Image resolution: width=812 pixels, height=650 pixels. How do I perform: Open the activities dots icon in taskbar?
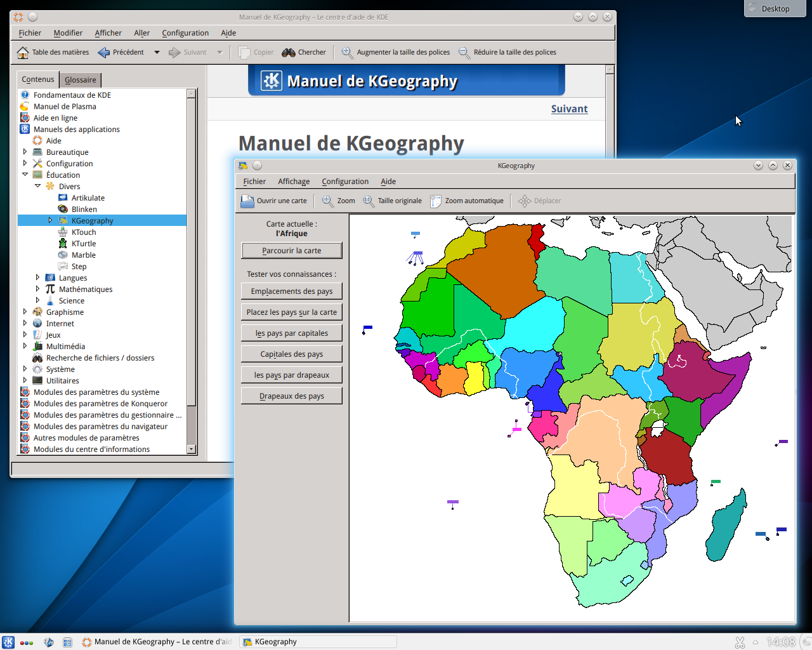point(27,642)
